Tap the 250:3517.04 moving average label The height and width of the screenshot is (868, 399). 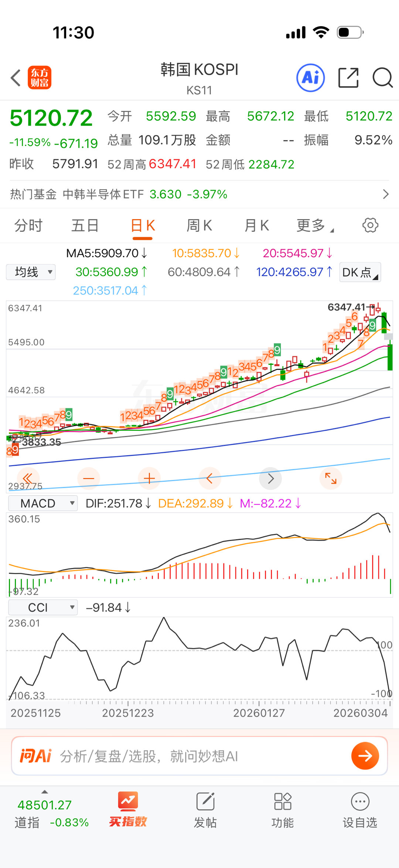(110, 291)
